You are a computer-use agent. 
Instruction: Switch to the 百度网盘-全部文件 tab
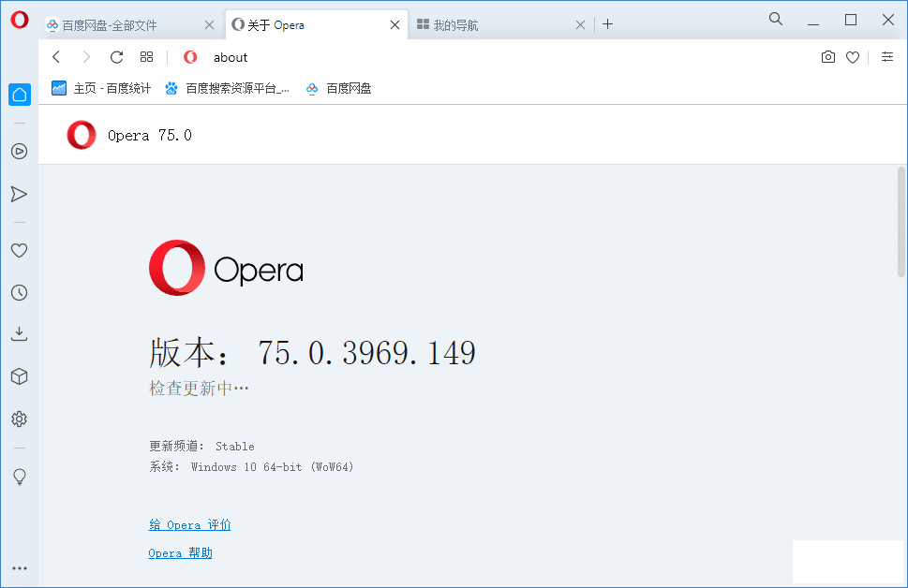point(130,25)
